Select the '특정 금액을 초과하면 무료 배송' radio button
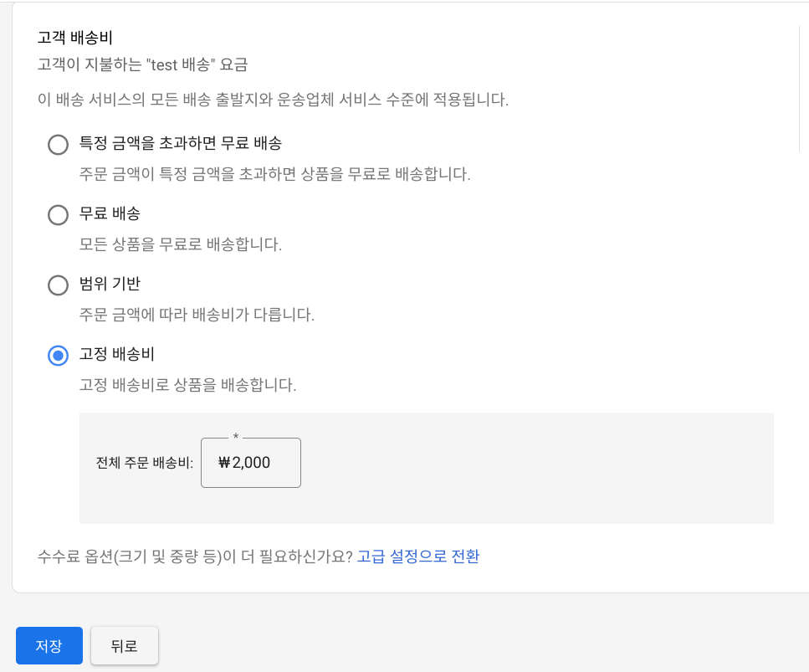Screen dimensions: 809x672 (x=58, y=145)
